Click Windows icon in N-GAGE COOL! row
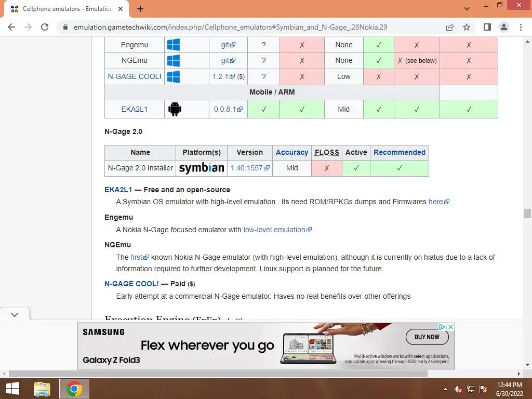This screenshot has height=399, width=532. point(174,77)
